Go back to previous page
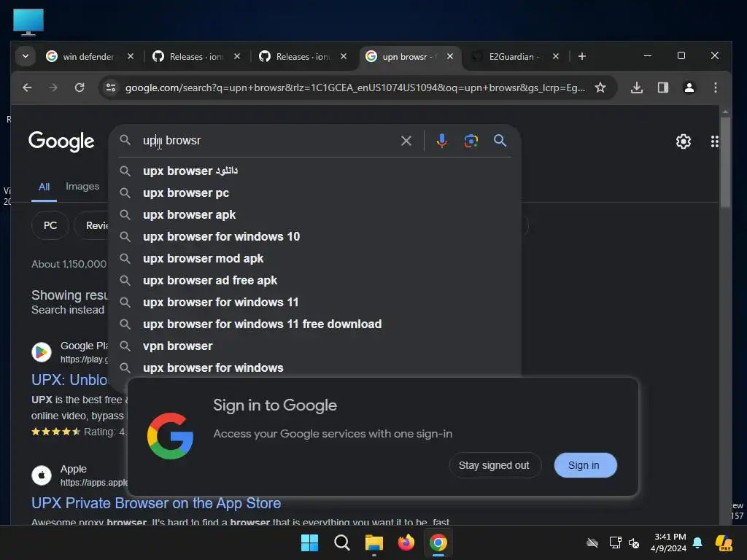Image resolution: width=747 pixels, height=560 pixels. click(x=27, y=87)
